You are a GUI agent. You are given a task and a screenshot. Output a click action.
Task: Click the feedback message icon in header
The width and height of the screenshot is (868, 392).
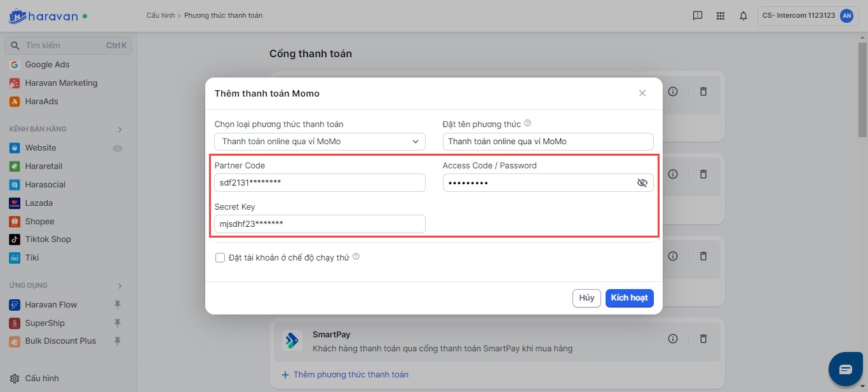click(697, 16)
